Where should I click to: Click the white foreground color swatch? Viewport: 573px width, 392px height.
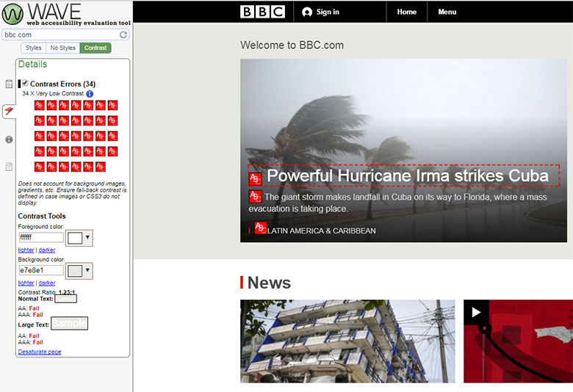coord(75,238)
